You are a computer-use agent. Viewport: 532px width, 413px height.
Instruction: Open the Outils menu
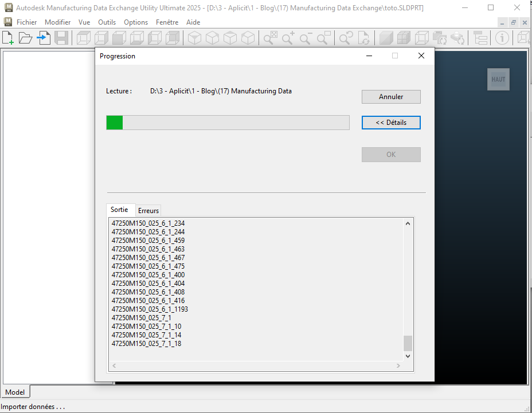click(107, 22)
